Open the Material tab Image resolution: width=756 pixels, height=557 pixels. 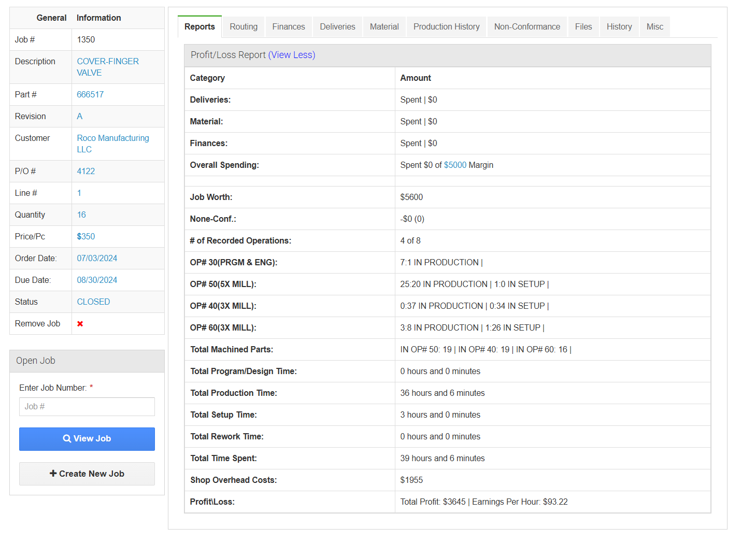(384, 26)
